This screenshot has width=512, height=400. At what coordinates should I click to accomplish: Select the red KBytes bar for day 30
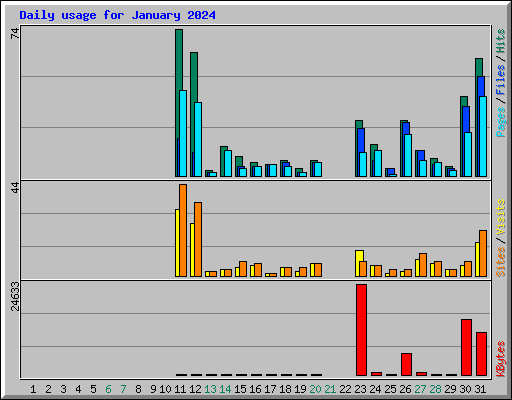click(466, 348)
